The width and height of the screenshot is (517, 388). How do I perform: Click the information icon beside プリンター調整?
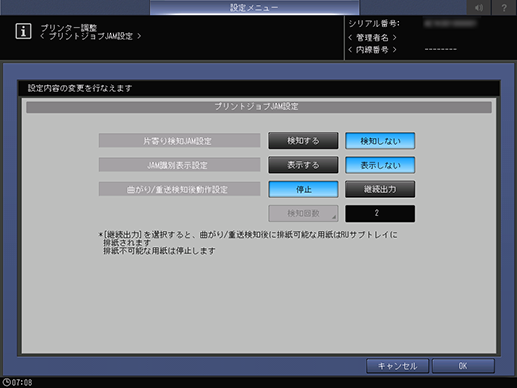click(x=23, y=31)
